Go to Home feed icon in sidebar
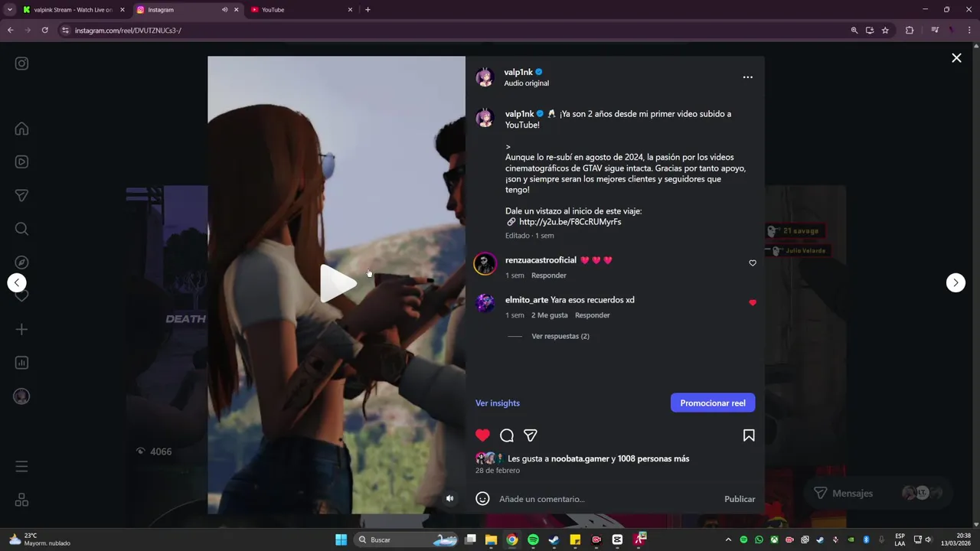This screenshot has height=551, width=980. pos(21,129)
